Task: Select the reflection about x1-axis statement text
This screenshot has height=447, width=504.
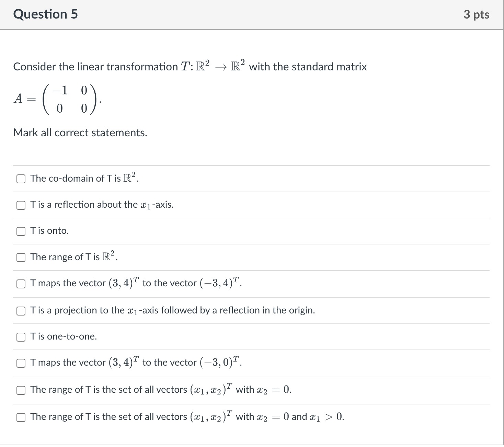Action: click(x=102, y=205)
